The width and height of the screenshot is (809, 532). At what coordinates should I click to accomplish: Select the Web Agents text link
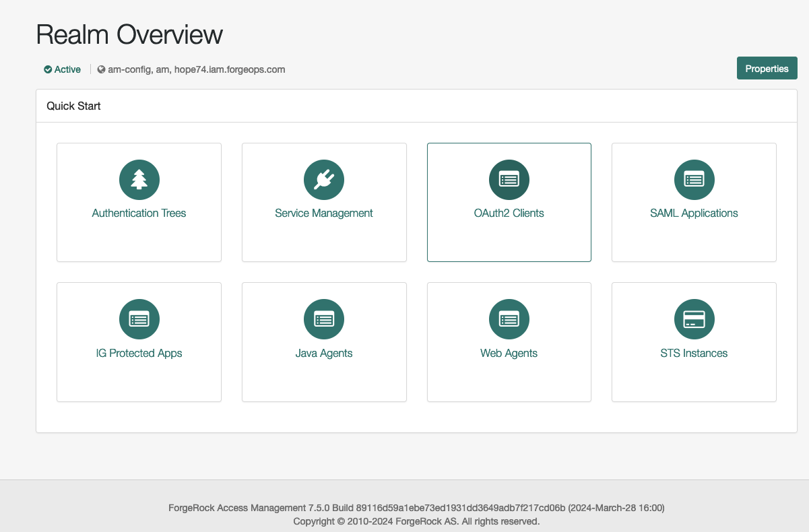tap(509, 354)
